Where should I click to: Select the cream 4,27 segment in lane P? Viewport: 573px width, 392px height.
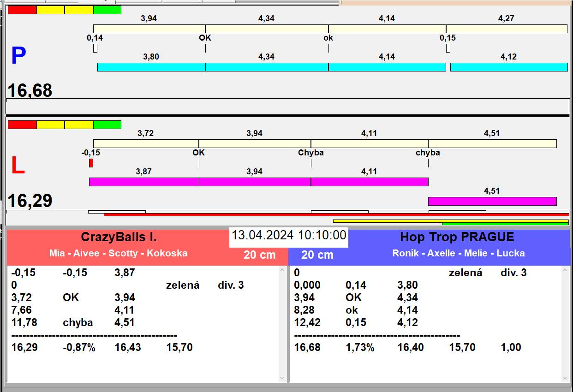click(x=507, y=29)
